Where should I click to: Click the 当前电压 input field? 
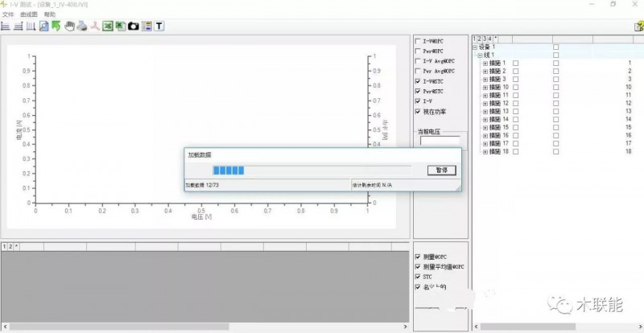[x=440, y=141]
